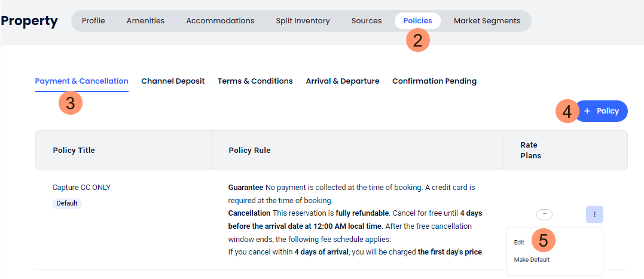Open the Confirmation Pending sub-tab
Screen dimensions: 644x279
(434, 81)
